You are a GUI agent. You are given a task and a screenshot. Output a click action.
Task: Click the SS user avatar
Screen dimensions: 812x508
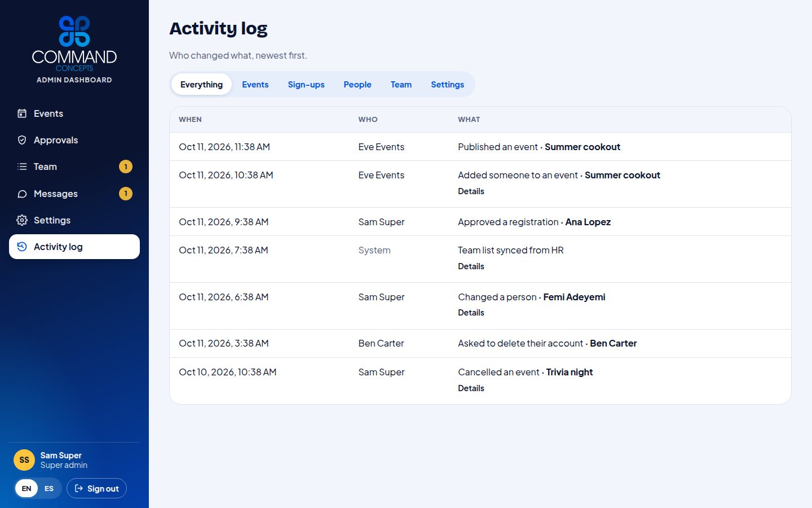click(x=24, y=460)
